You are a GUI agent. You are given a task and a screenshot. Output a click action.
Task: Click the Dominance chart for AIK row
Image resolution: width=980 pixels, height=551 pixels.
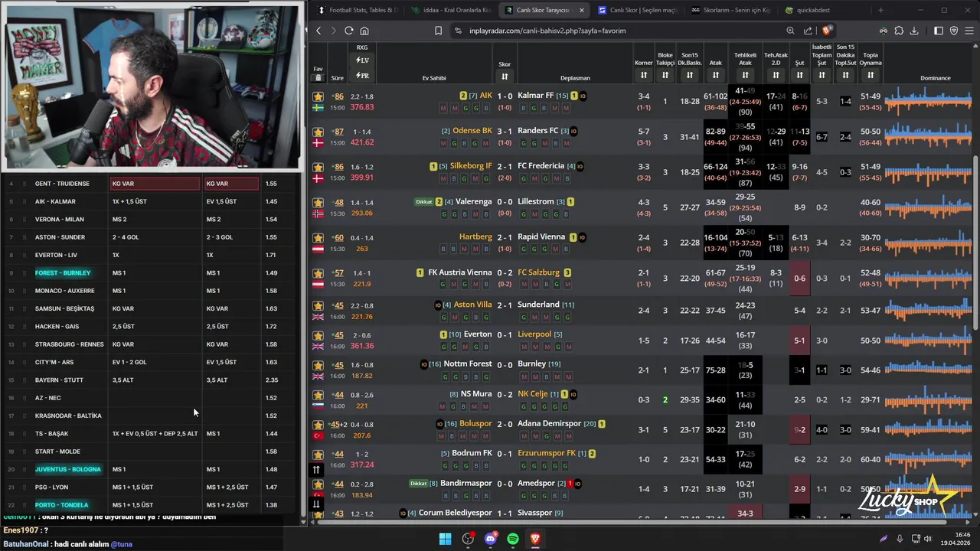point(927,101)
